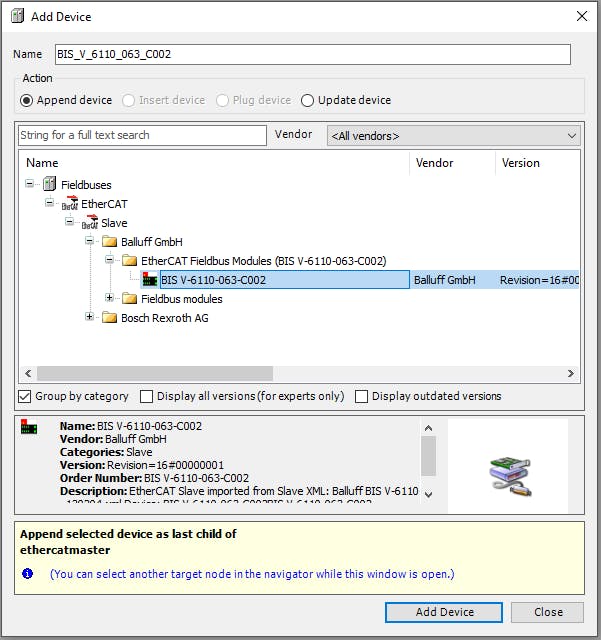Screen dimensions: 601x640
Task: Collapse the Slave tree node
Action: pyautogui.click(x=69, y=222)
